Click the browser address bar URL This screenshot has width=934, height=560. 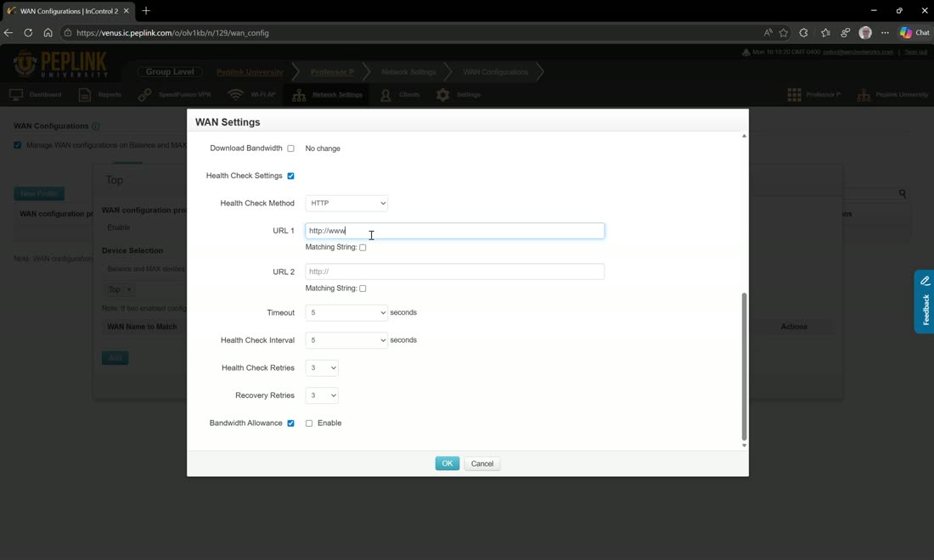[x=172, y=33]
